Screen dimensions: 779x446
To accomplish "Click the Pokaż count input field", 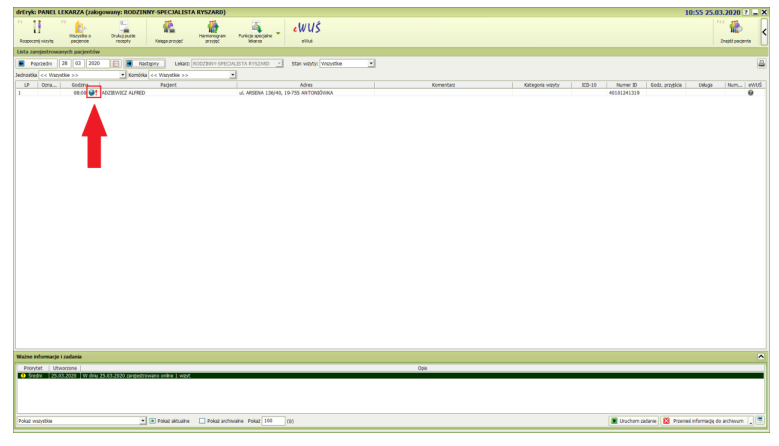I will [x=273, y=421].
